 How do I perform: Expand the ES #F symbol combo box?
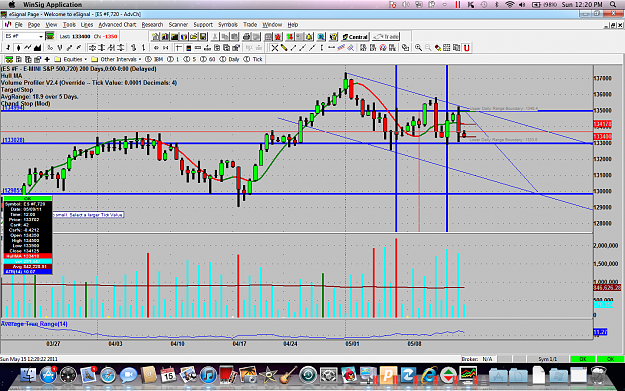[x=41, y=37]
